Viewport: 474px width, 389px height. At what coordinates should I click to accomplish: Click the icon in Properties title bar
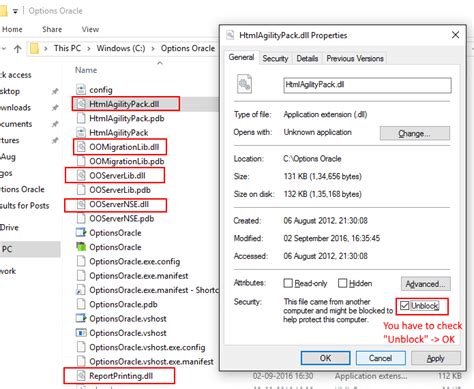tap(230, 35)
